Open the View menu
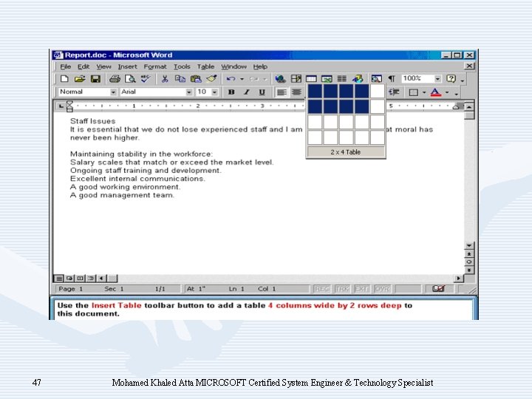This screenshot has width=532, height=399. (x=103, y=66)
